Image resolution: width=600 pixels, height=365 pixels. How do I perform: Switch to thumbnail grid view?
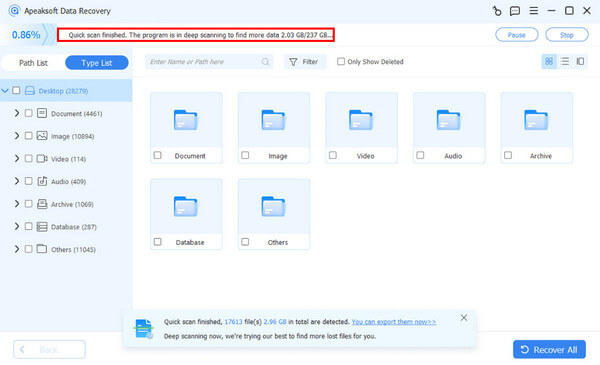(549, 61)
